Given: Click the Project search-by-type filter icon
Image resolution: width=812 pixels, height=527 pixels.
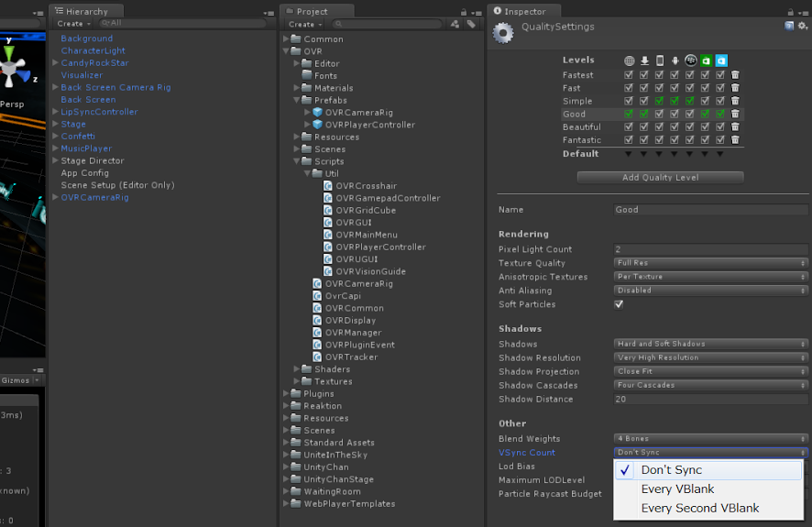Looking at the screenshot, I should 455,24.
